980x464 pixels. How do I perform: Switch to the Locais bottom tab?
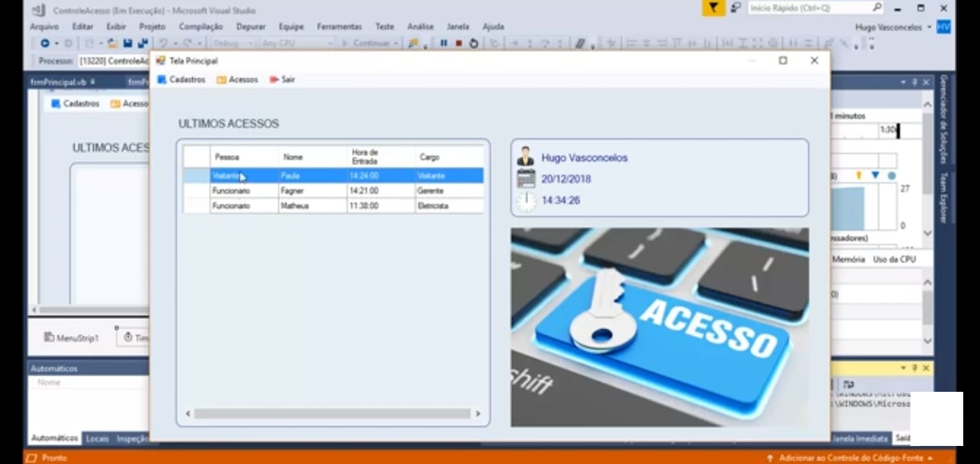97,438
